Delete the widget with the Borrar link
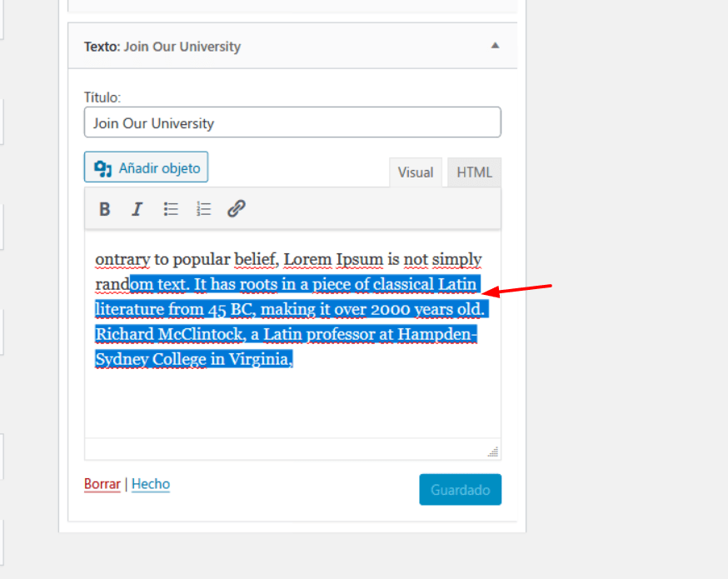This screenshot has width=728, height=579. (x=102, y=484)
